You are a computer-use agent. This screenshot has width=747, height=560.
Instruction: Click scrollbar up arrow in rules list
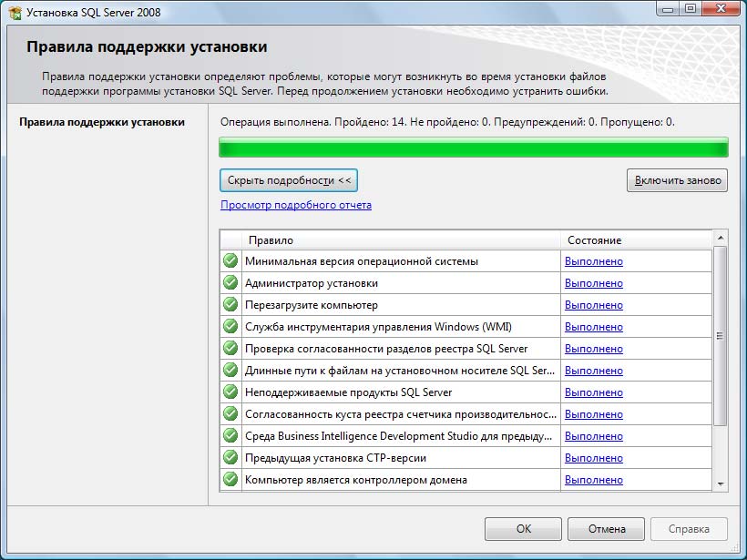pos(721,239)
